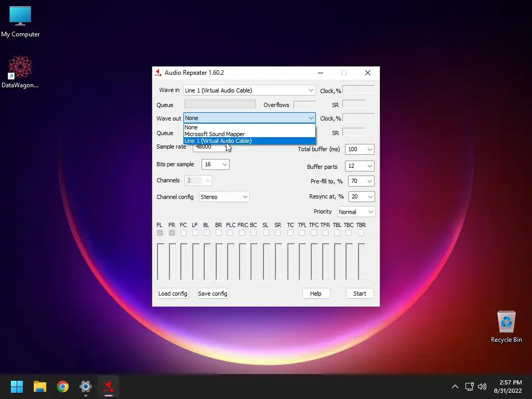Viewport: 532px width, 399px height.
Task: Toggle the BC channel checkbox
Action: point(254,233)
